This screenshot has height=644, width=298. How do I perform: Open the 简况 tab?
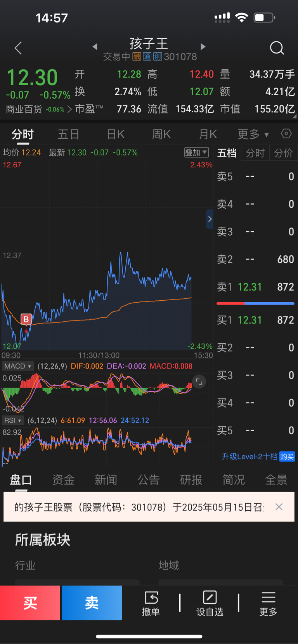(x=234, y=480)
